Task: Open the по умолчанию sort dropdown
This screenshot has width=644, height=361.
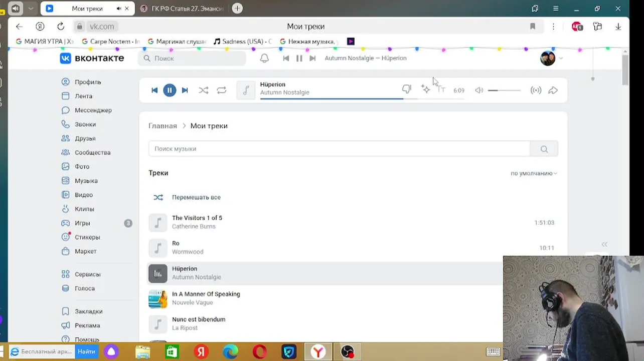Action: (534, 173)
